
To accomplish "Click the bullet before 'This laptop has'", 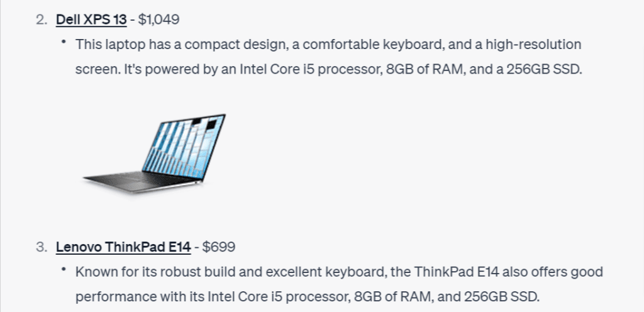I will click(x=64, y=42).
